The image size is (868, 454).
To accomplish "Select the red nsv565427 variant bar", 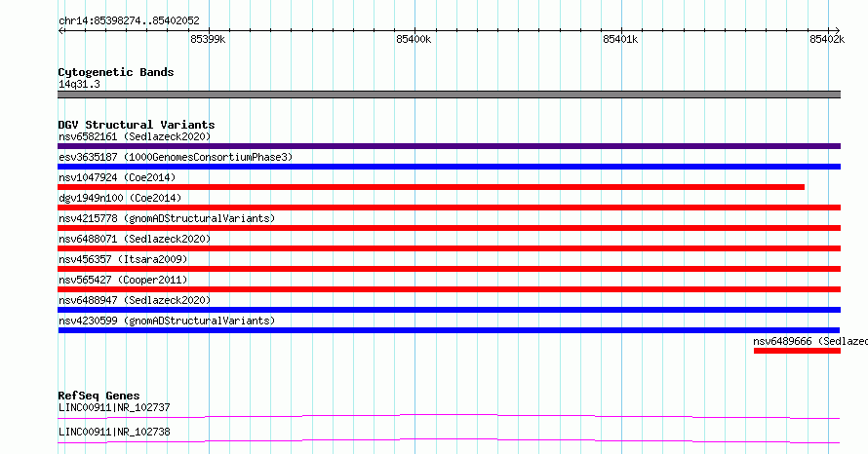I will (x=449, y=289).
